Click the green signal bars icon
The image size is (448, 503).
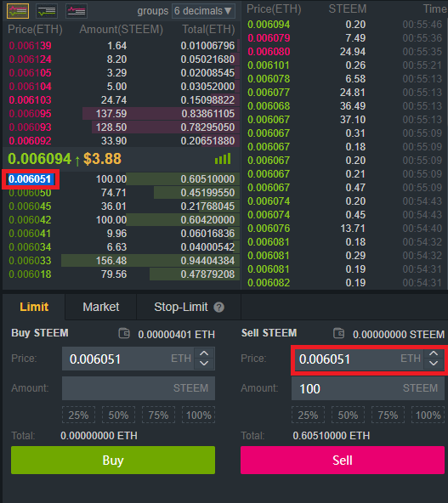click(x=223, y=159)
